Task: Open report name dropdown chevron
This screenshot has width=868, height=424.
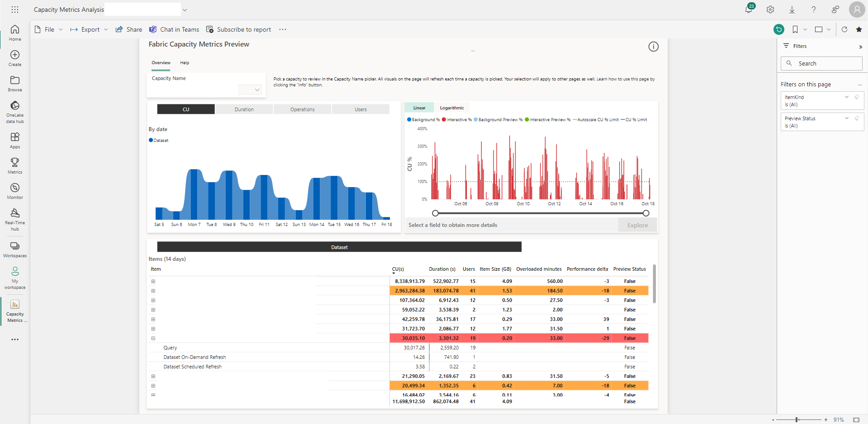Action: coord(185,9)
